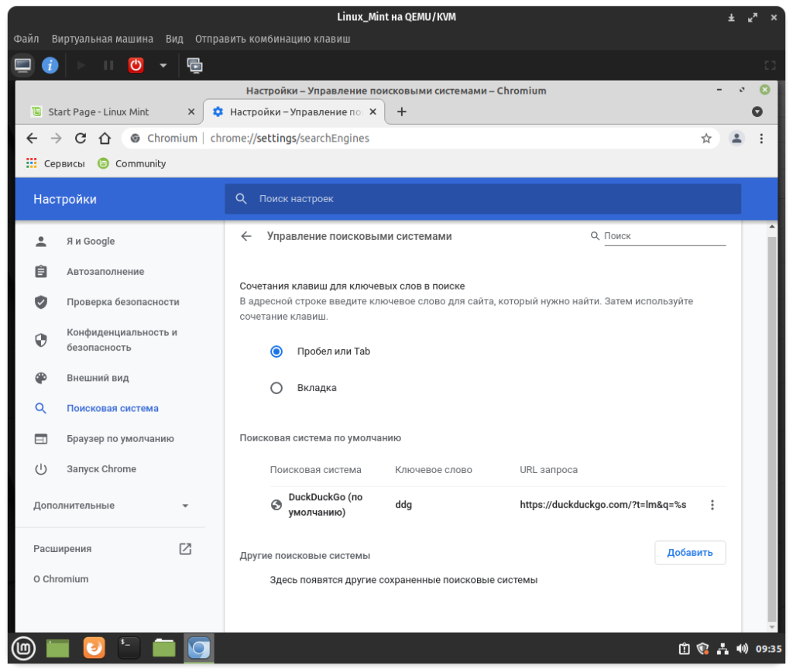Open the Виртуальная машина menu
The width and height of the screenshot is (793, 672).
[102, 39]
